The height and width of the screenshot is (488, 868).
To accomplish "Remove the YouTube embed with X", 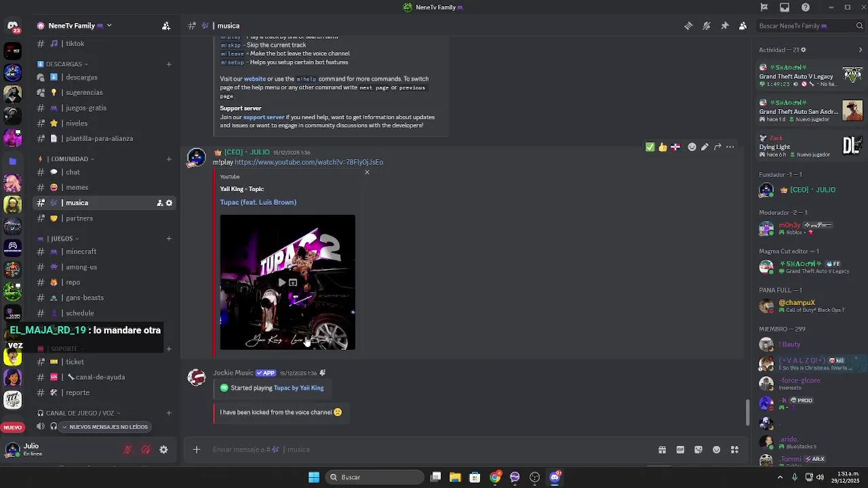I will coord(367,172).
